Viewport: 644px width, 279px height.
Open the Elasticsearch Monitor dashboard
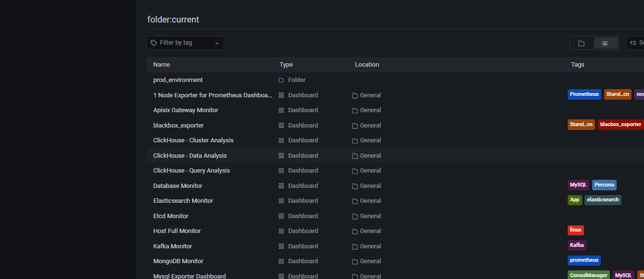(x=183, y=201)
